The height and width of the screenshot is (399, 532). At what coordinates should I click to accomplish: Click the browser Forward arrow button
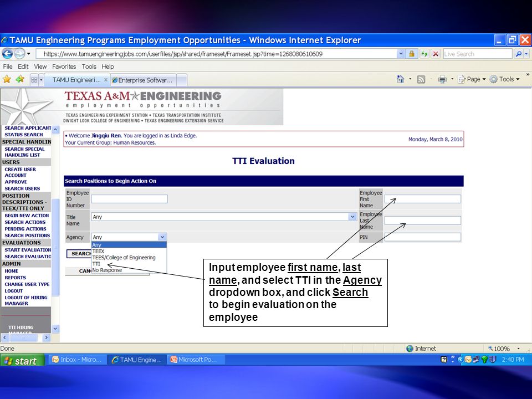19,53
